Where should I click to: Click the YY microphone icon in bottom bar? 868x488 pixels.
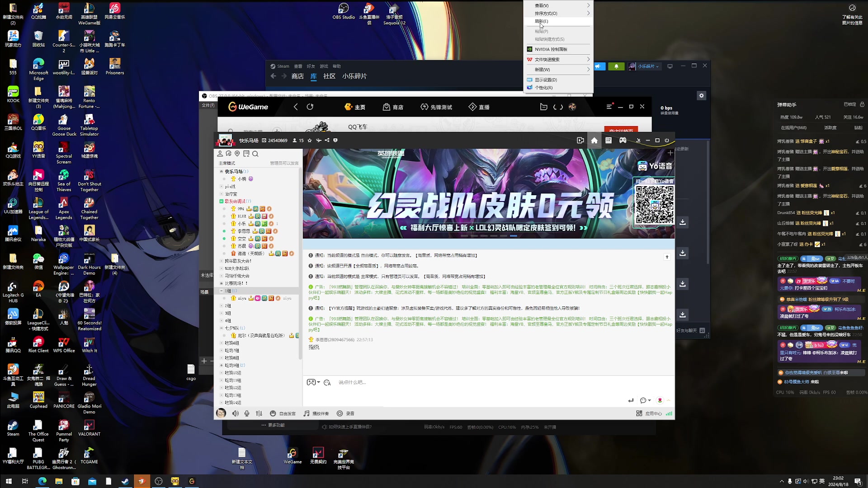click(x=247, y=413)
